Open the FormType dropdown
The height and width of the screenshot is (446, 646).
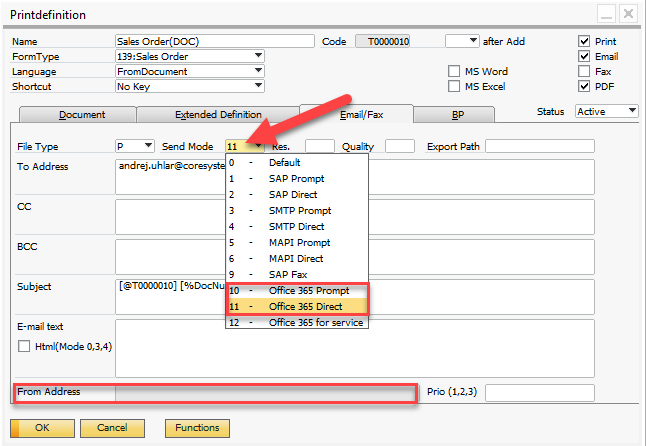pos(258,56)
